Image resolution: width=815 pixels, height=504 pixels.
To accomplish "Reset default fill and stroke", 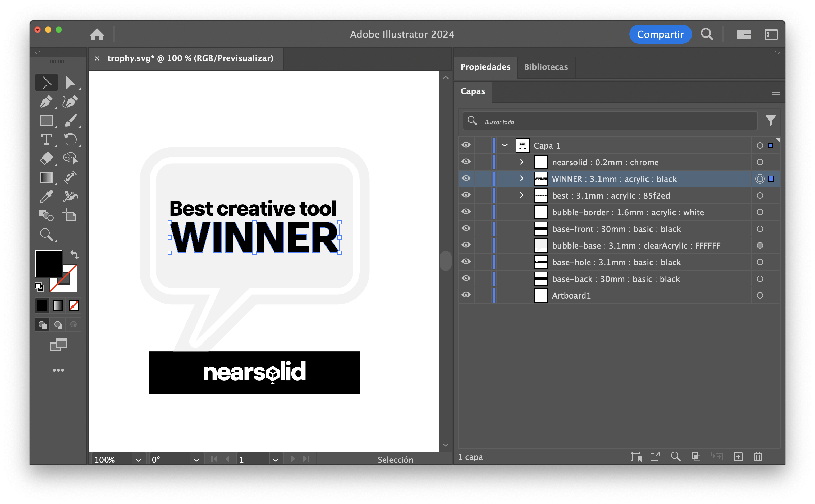I will click(39, 287).
